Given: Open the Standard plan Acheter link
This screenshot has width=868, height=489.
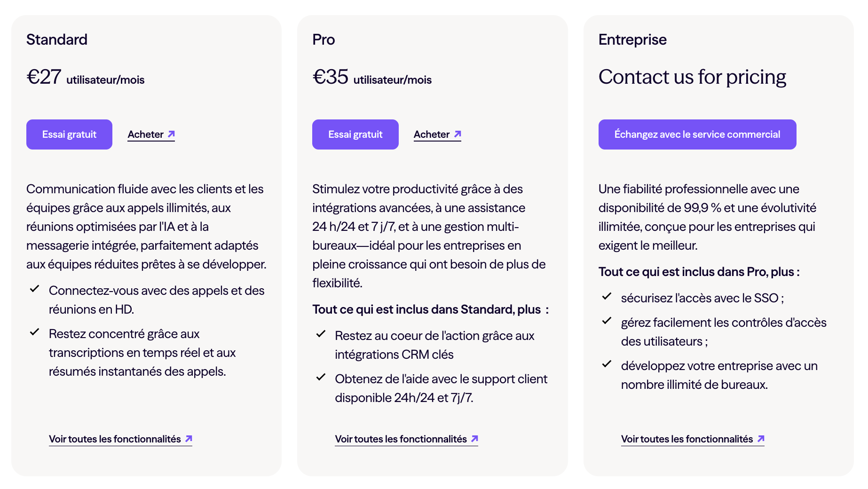Looking at the screenshot, I should [146, 134].
